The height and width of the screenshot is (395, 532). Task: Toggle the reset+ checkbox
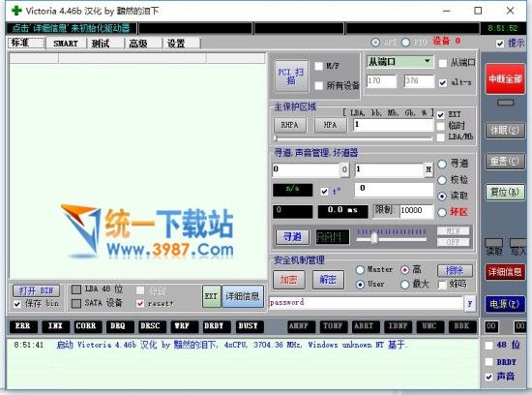click(140, 304)
